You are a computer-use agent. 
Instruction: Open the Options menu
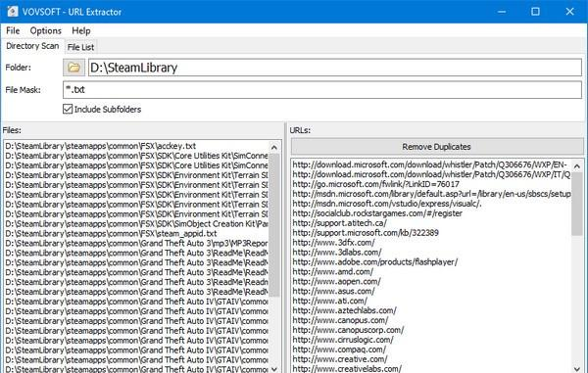click(46, 30)
